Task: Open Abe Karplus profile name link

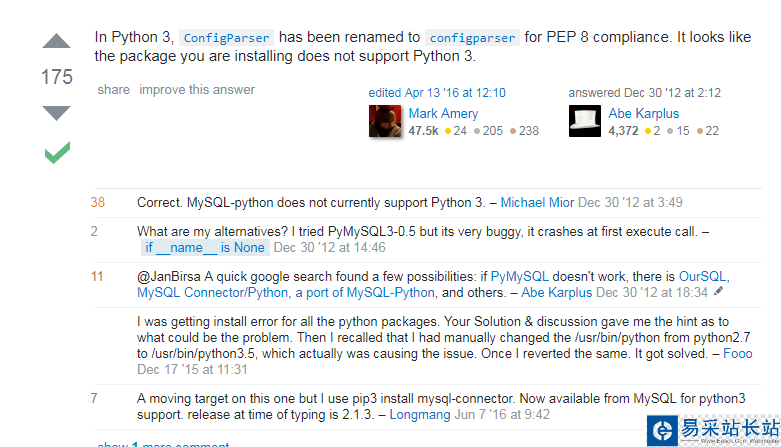Action: pyautogui.click(x=643, y=113)
